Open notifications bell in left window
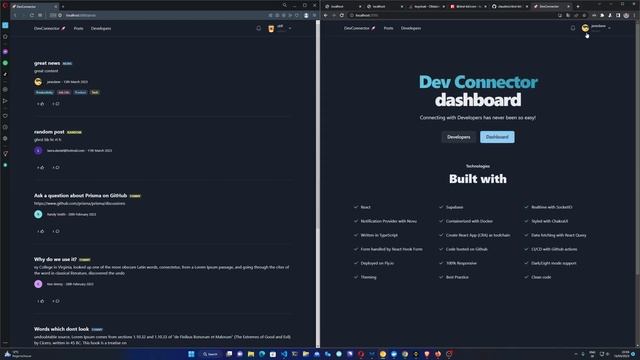Viewport: 640px width, 360px height. (x=258, y=28)
